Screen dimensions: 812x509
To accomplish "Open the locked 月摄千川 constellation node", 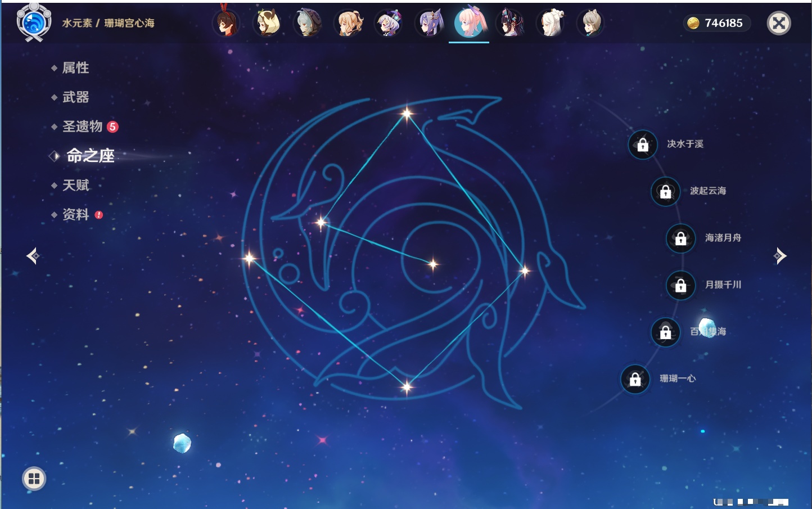I will coord(681,285).
